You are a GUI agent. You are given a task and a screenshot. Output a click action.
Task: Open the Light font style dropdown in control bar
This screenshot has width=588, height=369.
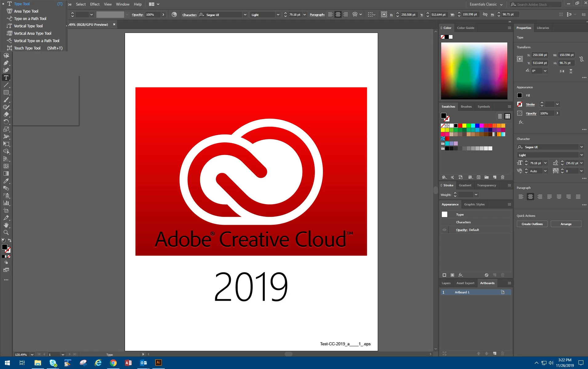(278, 14)
